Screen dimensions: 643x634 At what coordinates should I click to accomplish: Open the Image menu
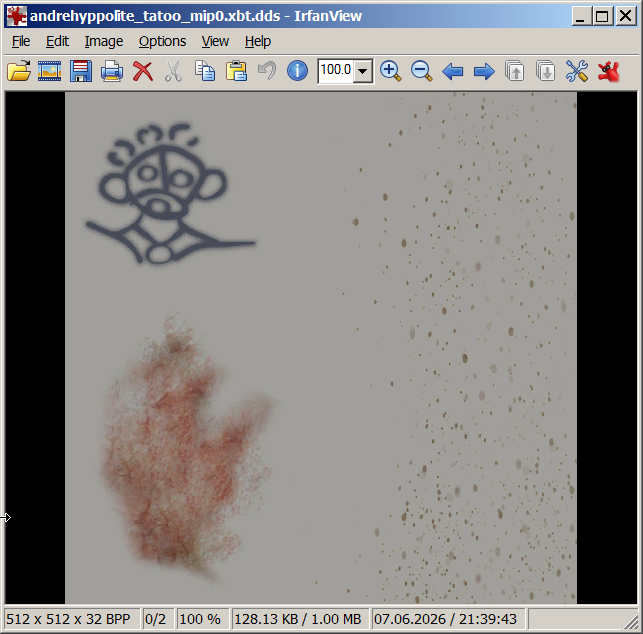pyautogui.click(x=104, y=41)
